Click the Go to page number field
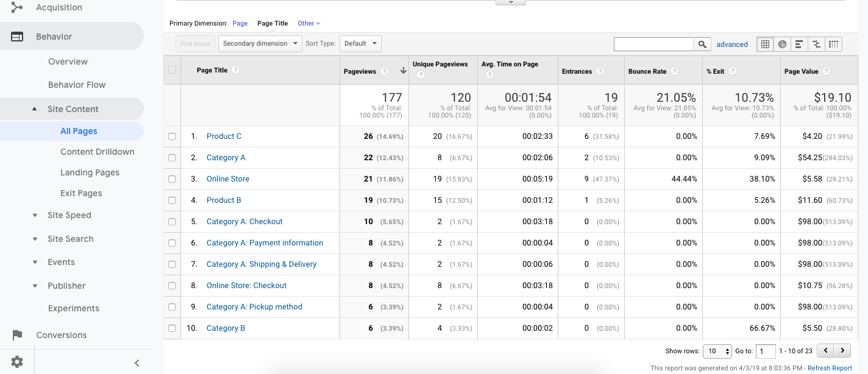 [766, 351]
